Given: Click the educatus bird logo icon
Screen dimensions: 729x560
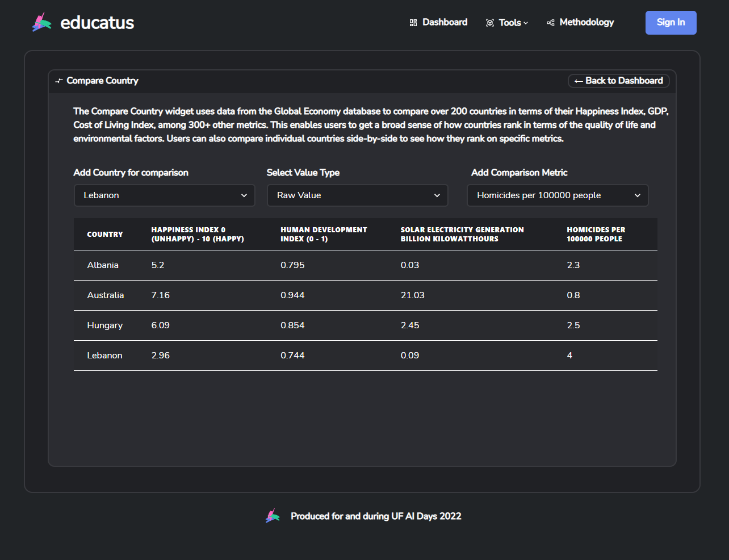Looking at the screenshot, I should [x=42, y=23].
